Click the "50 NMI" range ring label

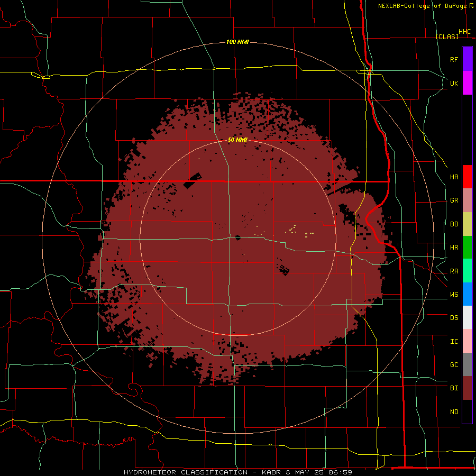click(x=237, y=140)
